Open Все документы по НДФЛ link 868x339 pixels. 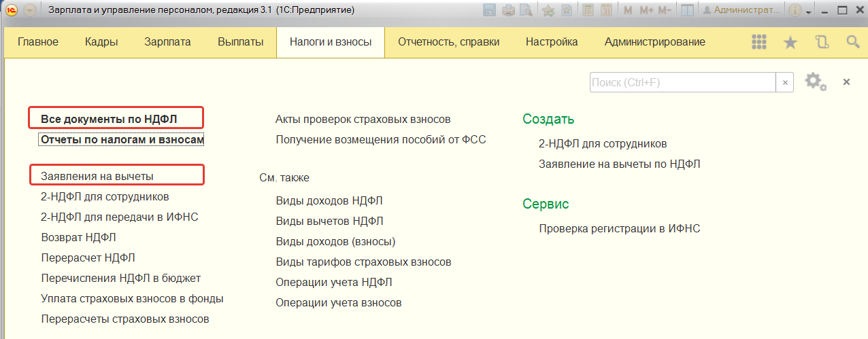109,120
